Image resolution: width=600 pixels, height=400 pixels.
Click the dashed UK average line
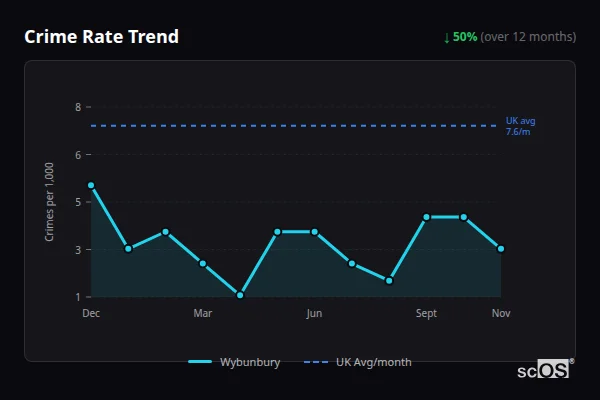click(293, 126)
